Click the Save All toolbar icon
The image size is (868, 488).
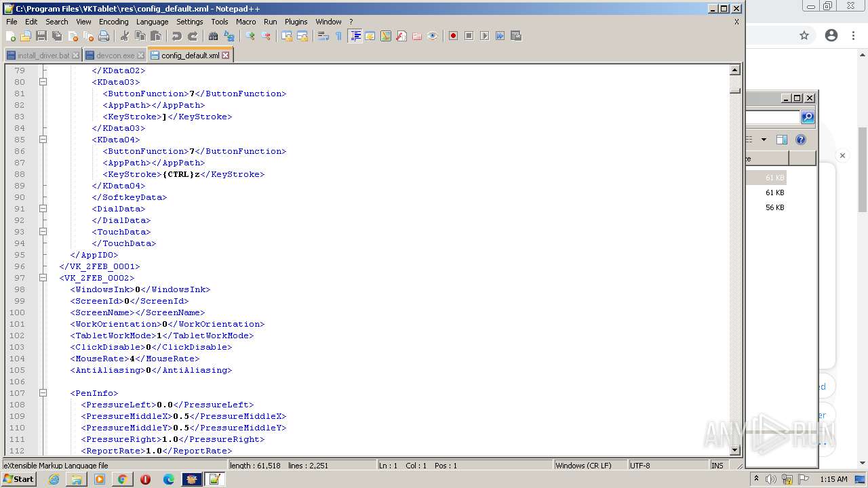pyautogui.click(x=57, y=36)
